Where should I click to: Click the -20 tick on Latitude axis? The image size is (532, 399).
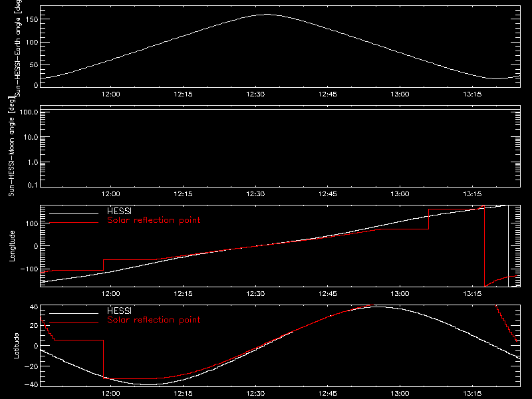click(x=31, y=366)
